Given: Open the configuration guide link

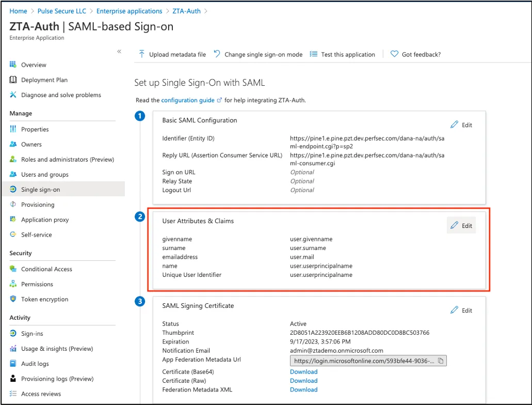Looking at the screenshot, I should (x=188, y=100).
